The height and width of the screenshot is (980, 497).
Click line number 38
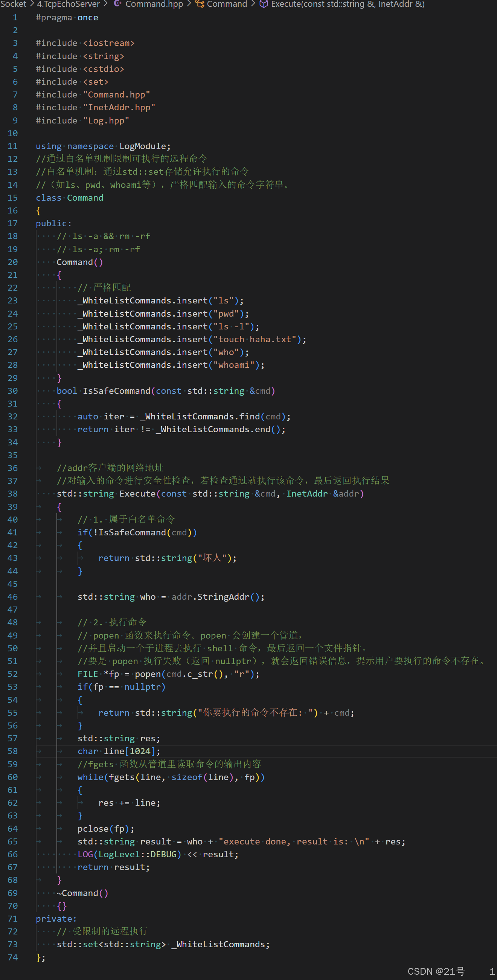point(12,494)
